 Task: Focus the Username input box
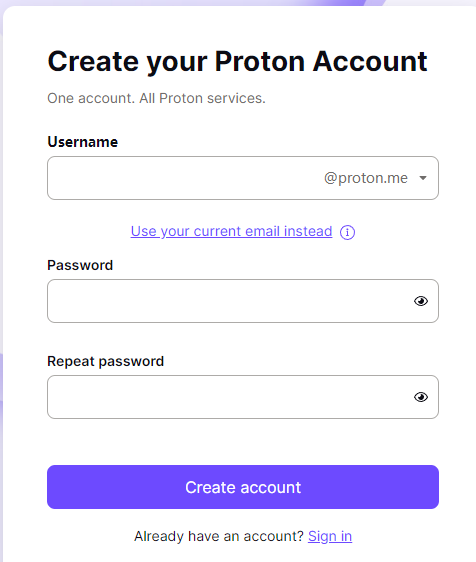(185, 178)
